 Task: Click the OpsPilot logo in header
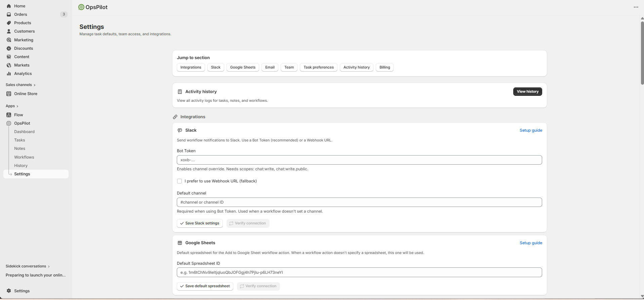(x=81, y=7)
